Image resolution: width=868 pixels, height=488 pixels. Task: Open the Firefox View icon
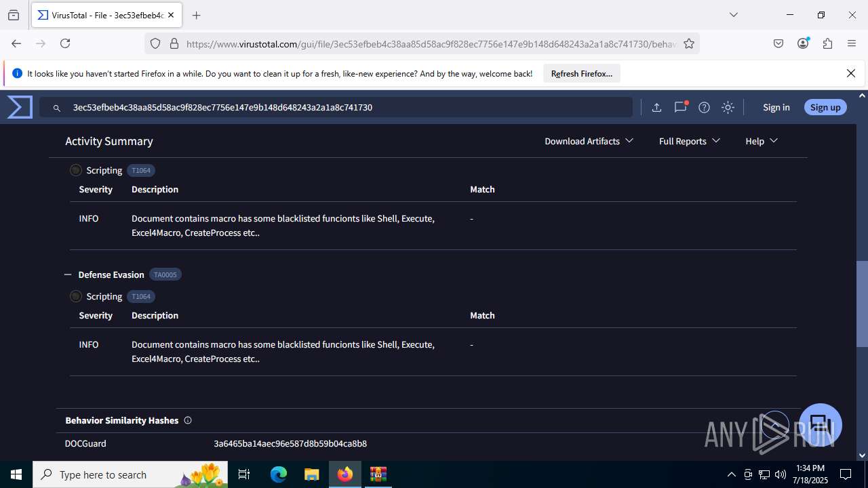[x=14, y=15]
